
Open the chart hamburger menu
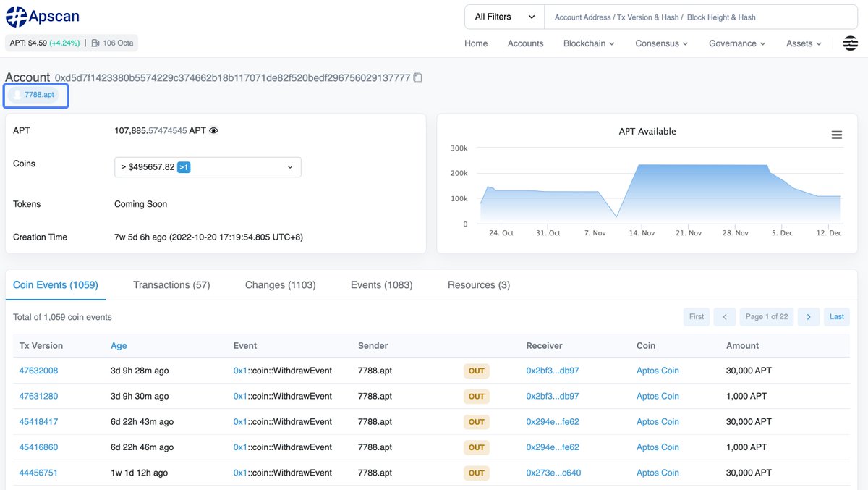pos(836,135)
